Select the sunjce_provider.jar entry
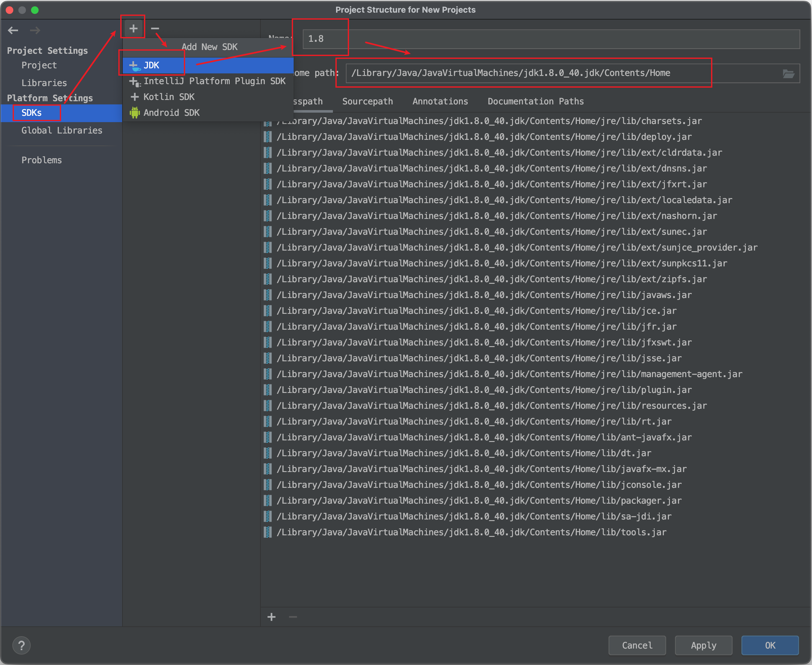This screenshot has width=812, height=665. 536,247
